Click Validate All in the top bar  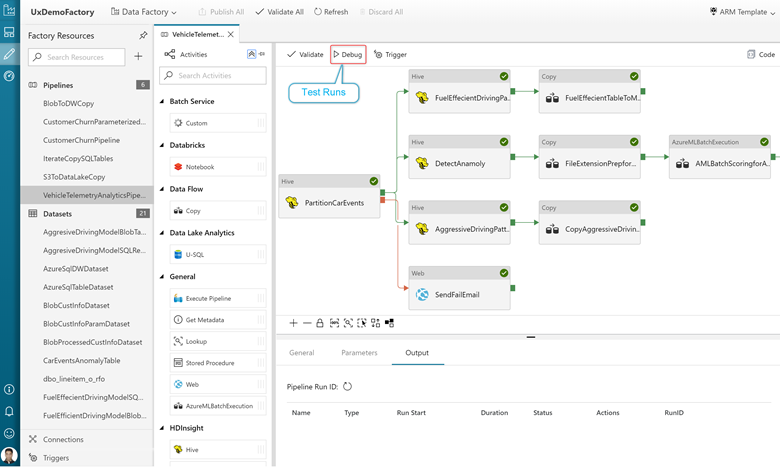280,12
